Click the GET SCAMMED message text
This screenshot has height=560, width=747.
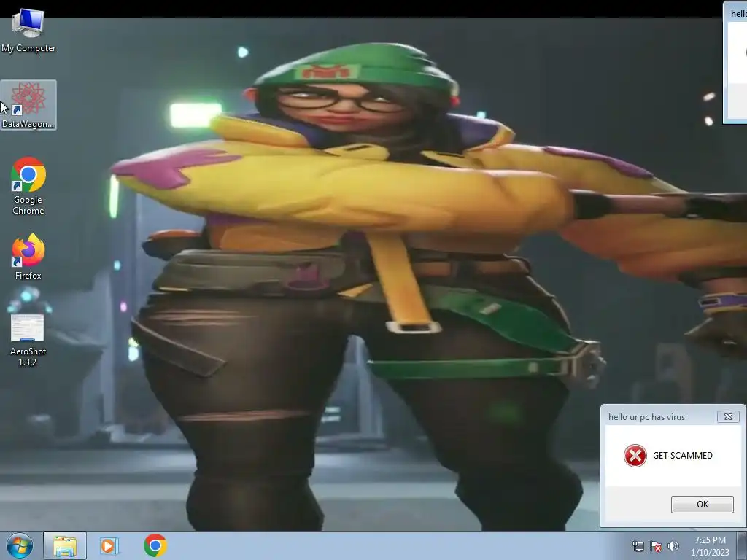pos(683,456)
